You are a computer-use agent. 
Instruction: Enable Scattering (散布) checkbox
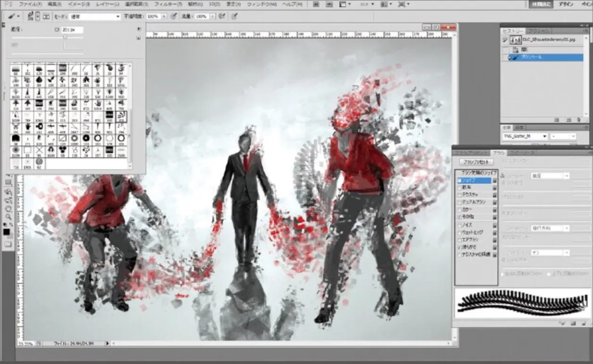[459, 187]
